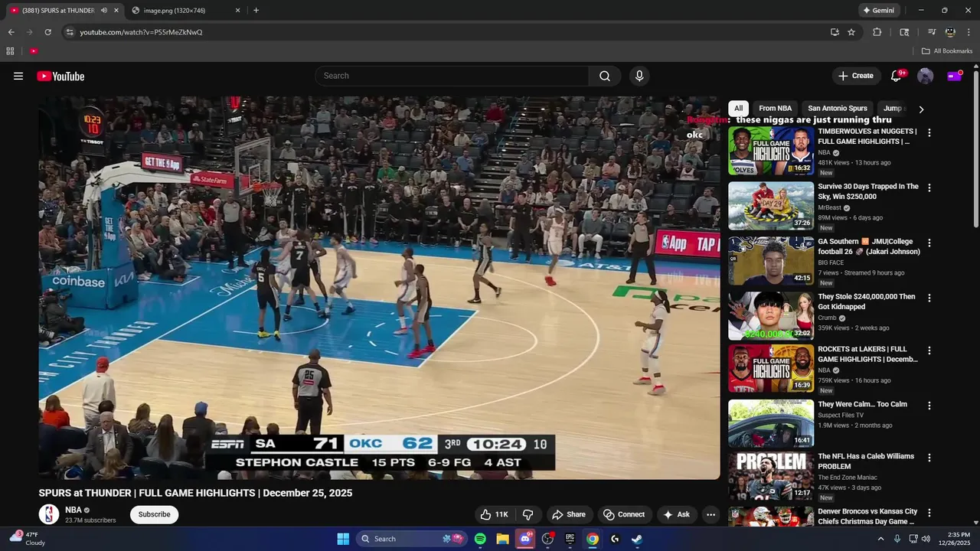Click the video player to pause
Viewport: 980px width, 551px height.
coord(379,288)
